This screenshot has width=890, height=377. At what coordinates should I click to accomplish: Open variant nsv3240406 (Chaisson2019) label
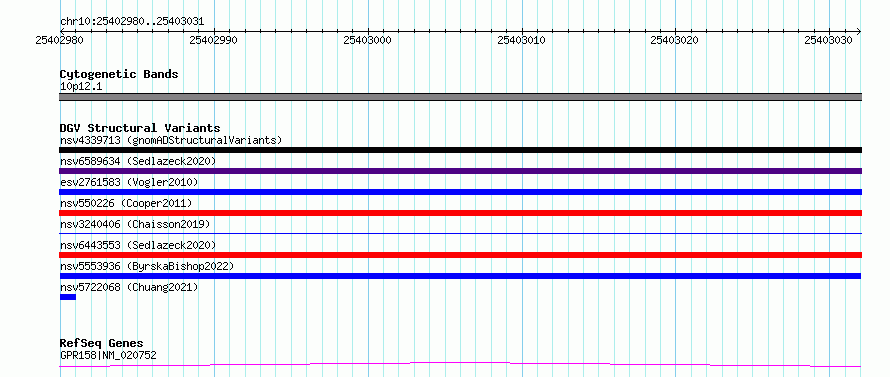[135, 224]
